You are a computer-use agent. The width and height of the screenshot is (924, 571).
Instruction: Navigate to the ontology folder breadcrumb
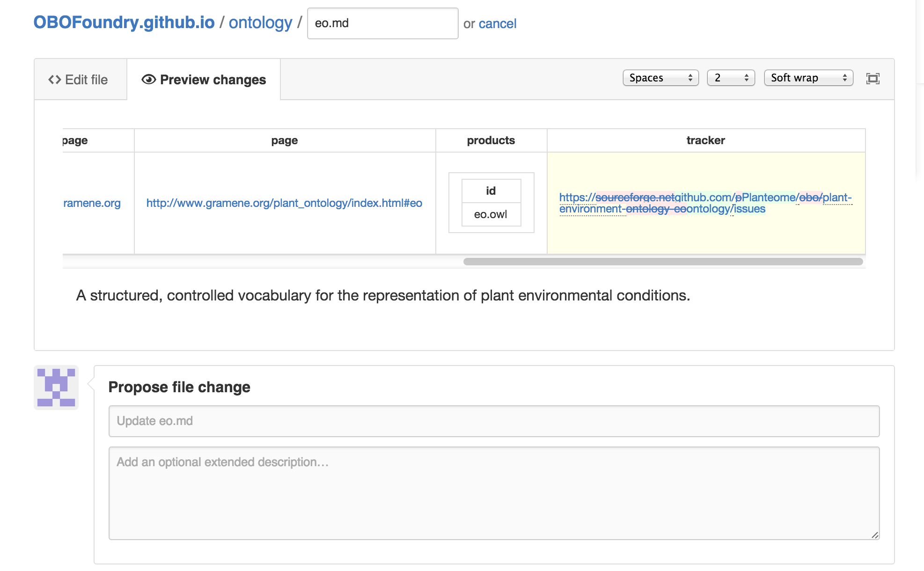[x=260, y=22]
